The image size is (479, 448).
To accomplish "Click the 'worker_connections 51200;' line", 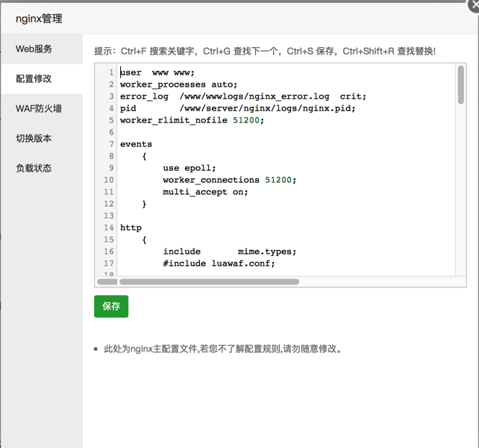I will 230,180.
